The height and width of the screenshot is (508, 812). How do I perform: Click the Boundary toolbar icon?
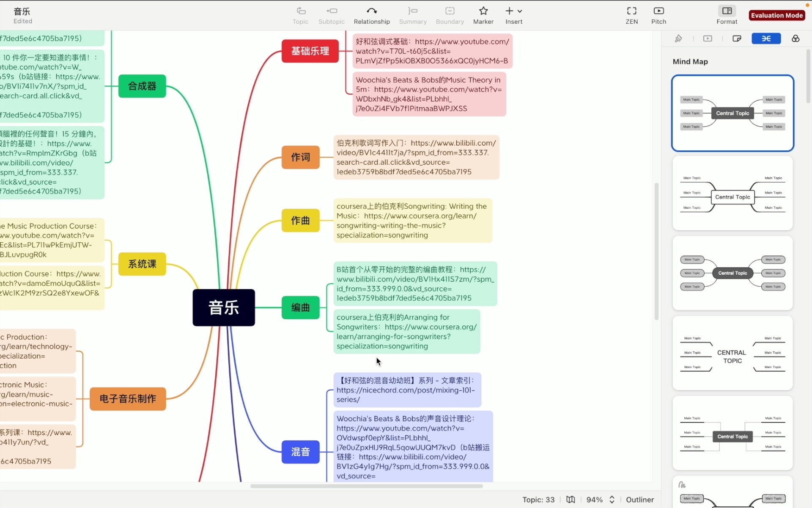tap(450, 16)
